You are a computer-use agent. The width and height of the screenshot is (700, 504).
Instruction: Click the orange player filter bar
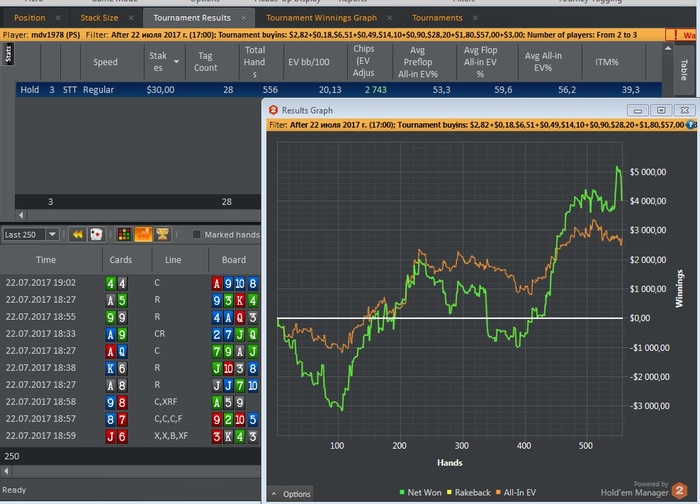tap(333, 35)
